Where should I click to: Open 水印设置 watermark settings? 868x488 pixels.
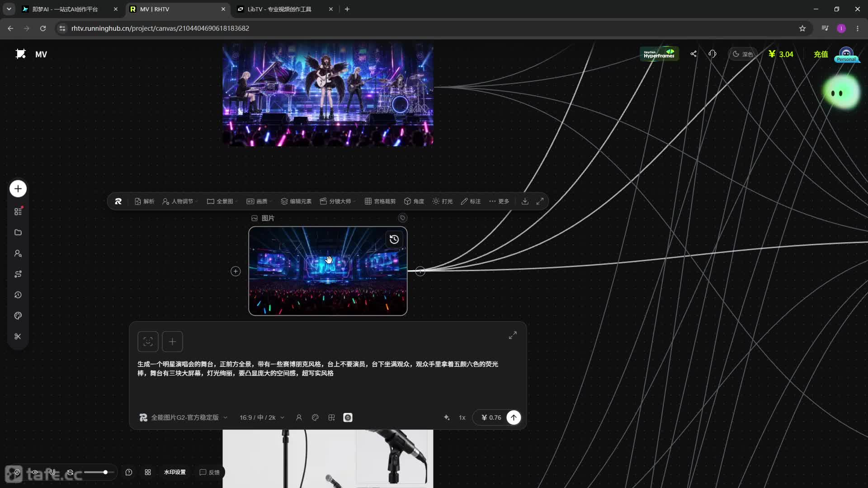[x=175, y=472]
